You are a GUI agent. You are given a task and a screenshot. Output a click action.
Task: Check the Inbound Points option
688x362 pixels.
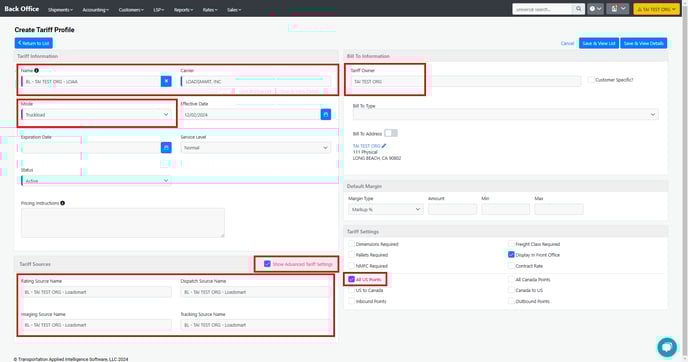click(x=351, y=301)
